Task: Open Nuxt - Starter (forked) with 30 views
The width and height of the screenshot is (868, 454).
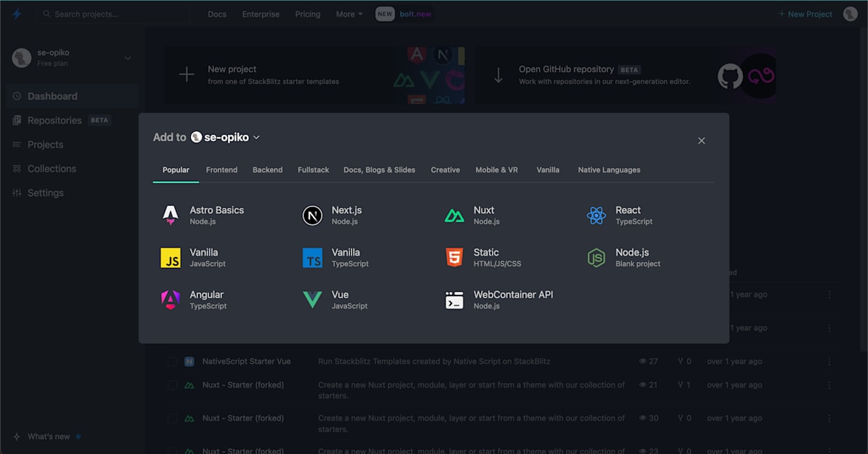Action: (x=243, y=419)
